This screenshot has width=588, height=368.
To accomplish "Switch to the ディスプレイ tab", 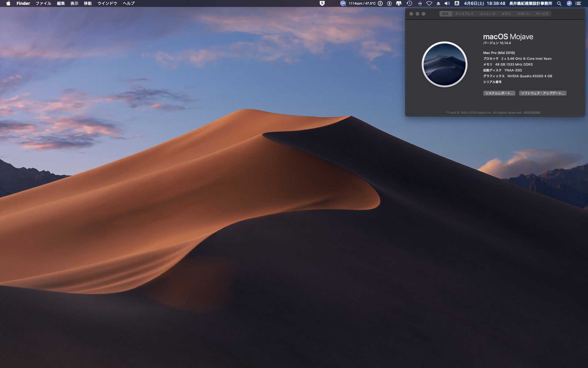I will coord(464,14).
